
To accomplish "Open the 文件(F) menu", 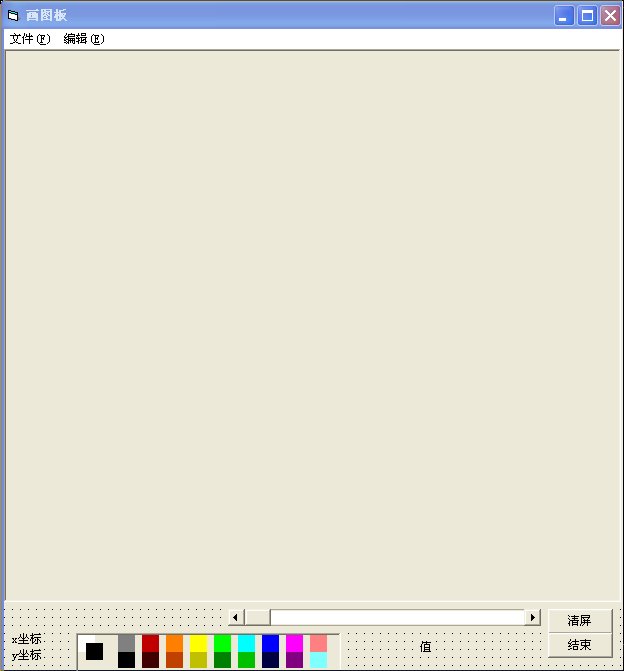I will click(x=30, y=39).
